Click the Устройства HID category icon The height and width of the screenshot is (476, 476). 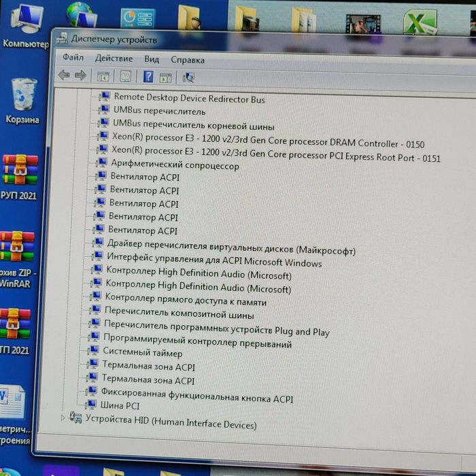point(75,417)
